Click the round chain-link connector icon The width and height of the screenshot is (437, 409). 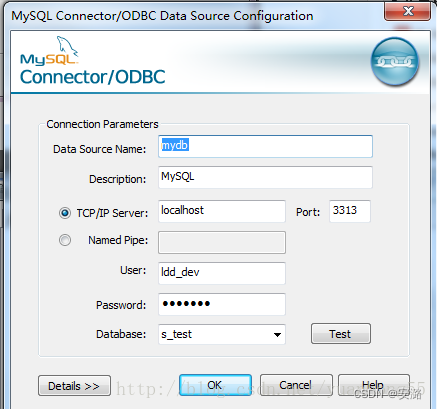[395, 61]
